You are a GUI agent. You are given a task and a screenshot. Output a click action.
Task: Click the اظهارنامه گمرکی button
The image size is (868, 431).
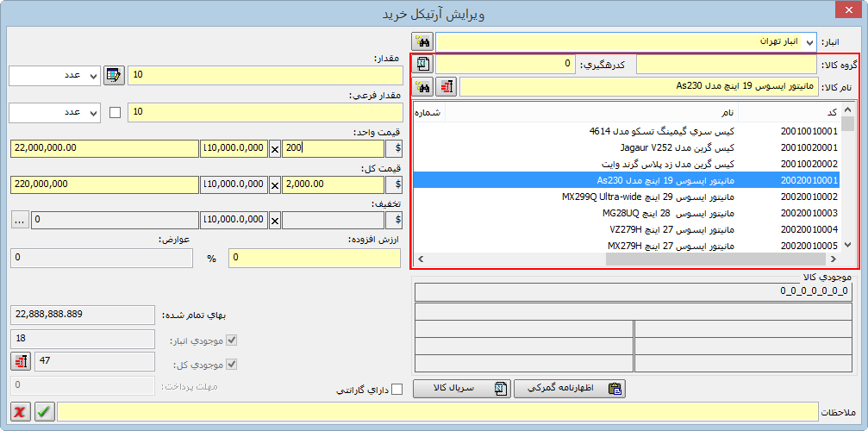click(570, 389)
